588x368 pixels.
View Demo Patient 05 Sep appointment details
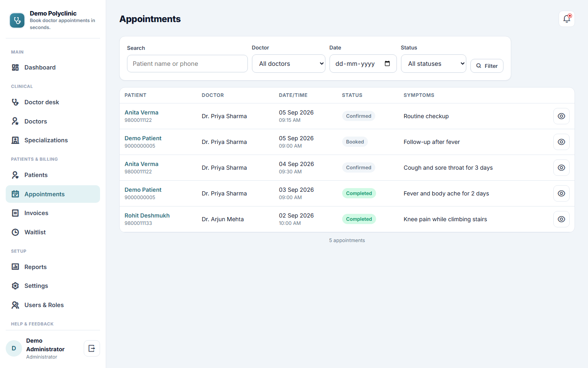[561, 142]
